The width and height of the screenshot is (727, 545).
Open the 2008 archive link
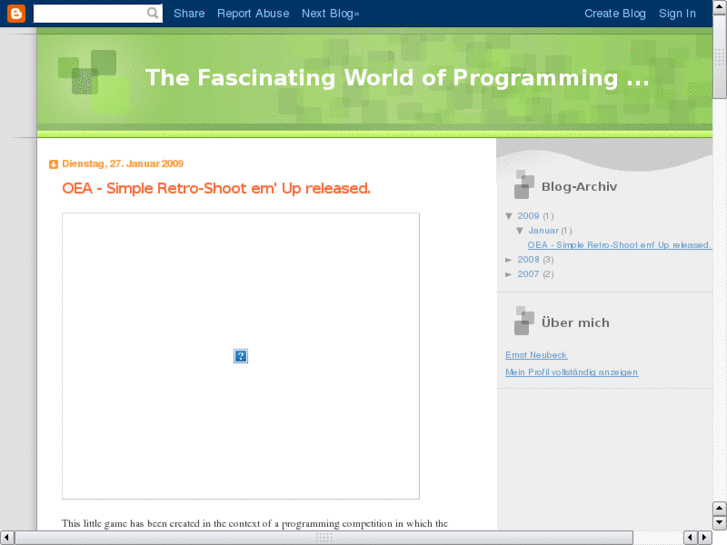[x=528, y=260]
